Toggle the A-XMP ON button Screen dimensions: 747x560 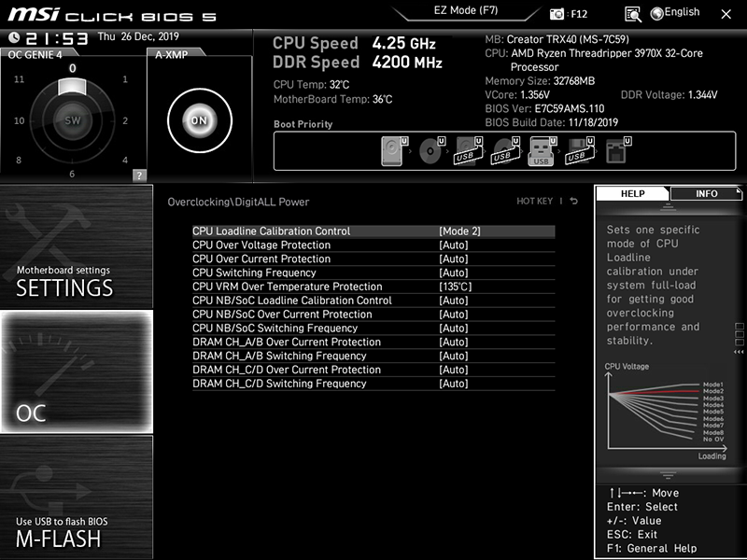click(200, 120)
